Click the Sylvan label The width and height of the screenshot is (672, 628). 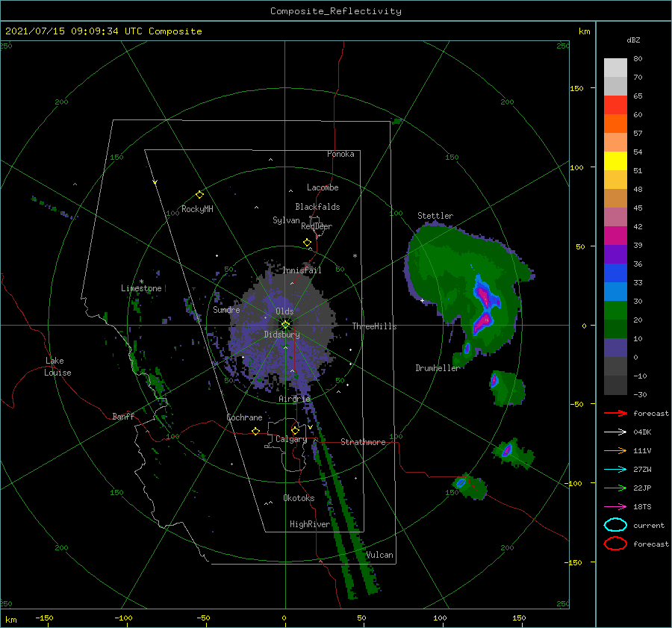[286, 220]
